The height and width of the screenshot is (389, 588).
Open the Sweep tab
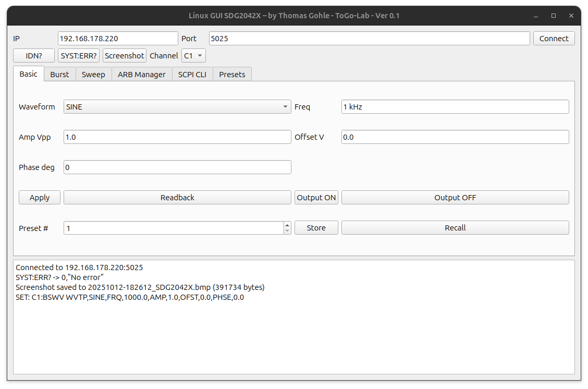(93, 75)
